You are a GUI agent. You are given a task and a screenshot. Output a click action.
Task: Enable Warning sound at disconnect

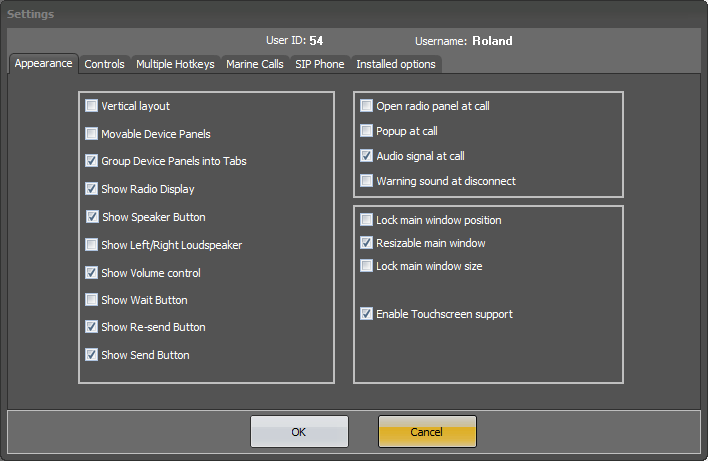pos(366,181)
